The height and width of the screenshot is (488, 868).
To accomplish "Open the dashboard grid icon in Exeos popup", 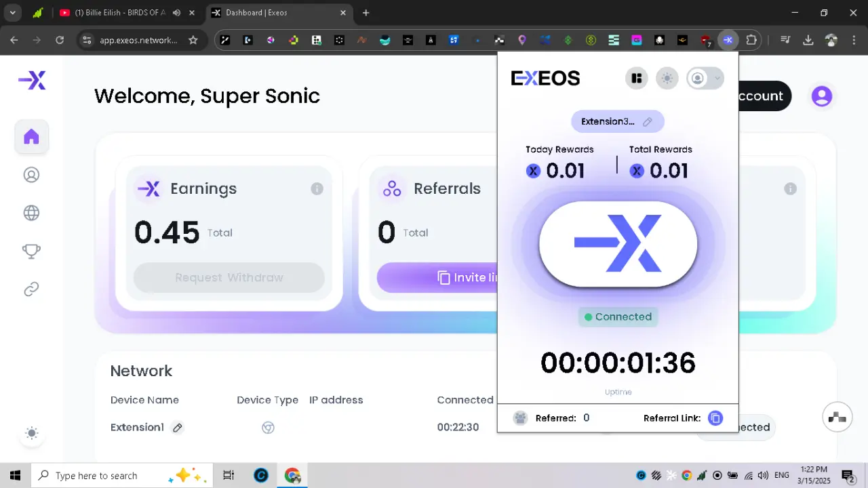I will [636, 79].
